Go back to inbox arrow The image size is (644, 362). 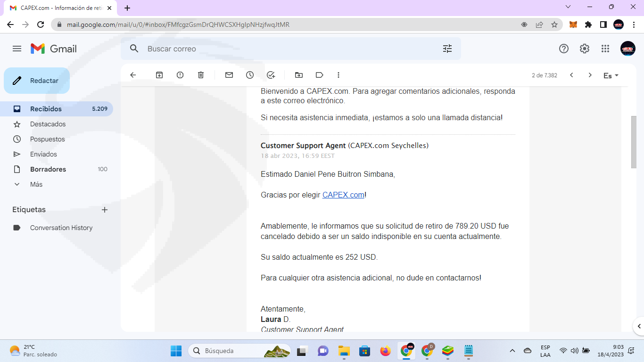pos(133,75)
